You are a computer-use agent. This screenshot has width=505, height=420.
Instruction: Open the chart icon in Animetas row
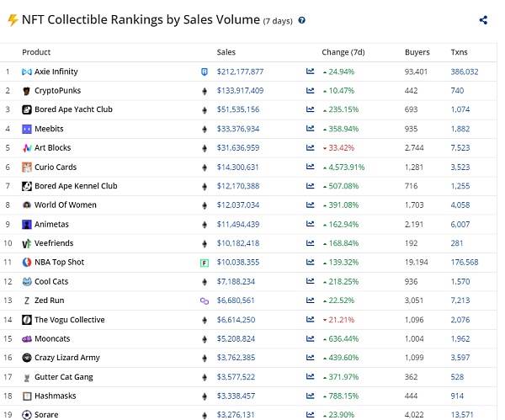[x=310, y=224]
